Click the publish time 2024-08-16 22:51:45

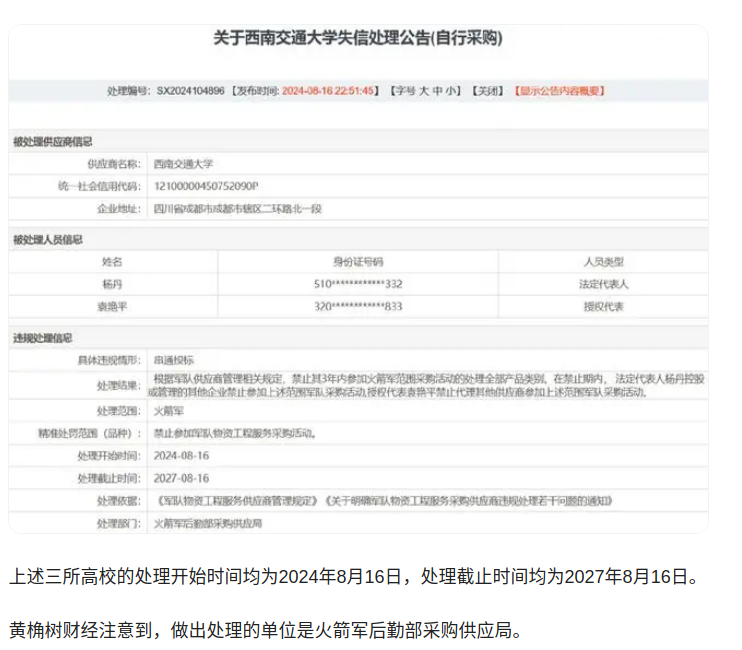[x=328, y=91]
